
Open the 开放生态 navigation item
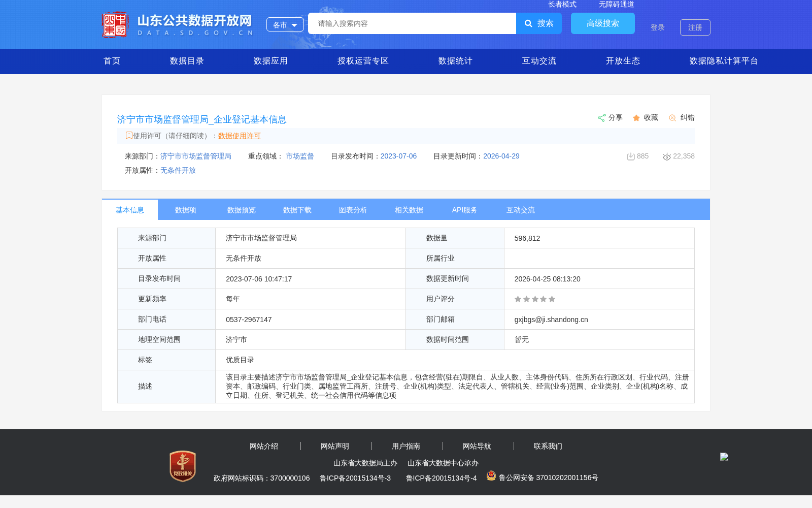coord(623,61)
